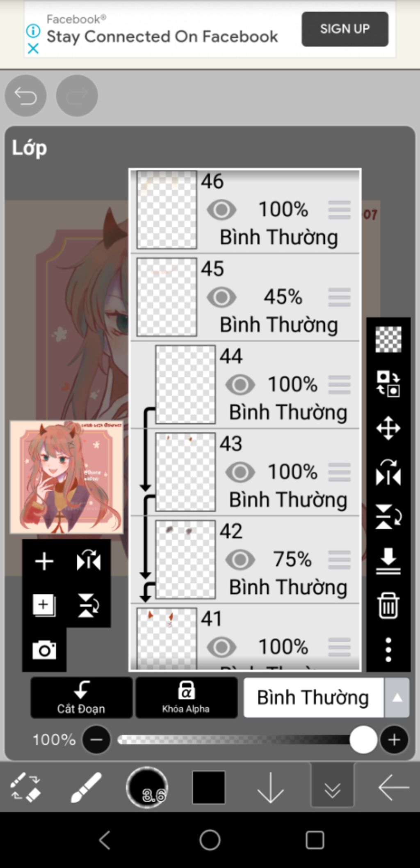This screenshot has width=420, height=868.
Task: Toggle visibility of layer 45
Action: pos(221,297)
